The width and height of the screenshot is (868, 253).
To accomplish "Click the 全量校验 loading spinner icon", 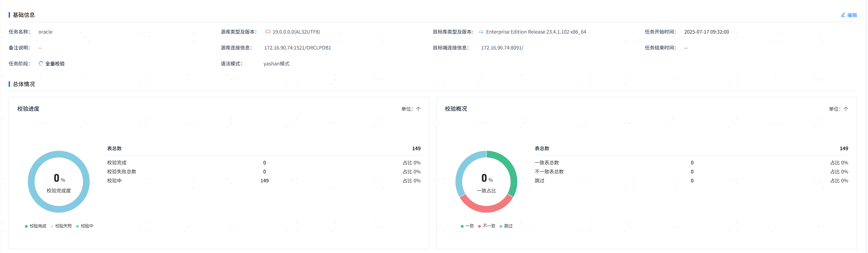I will point(41,63).
